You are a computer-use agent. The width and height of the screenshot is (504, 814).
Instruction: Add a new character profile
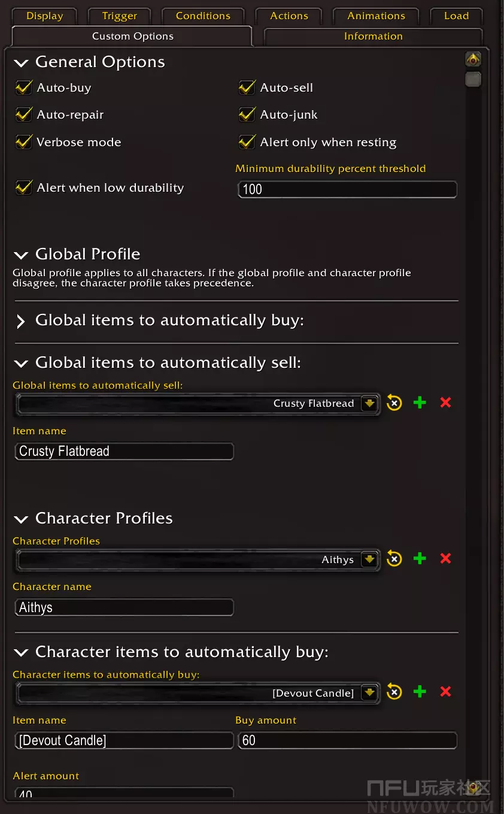point(420,559)
